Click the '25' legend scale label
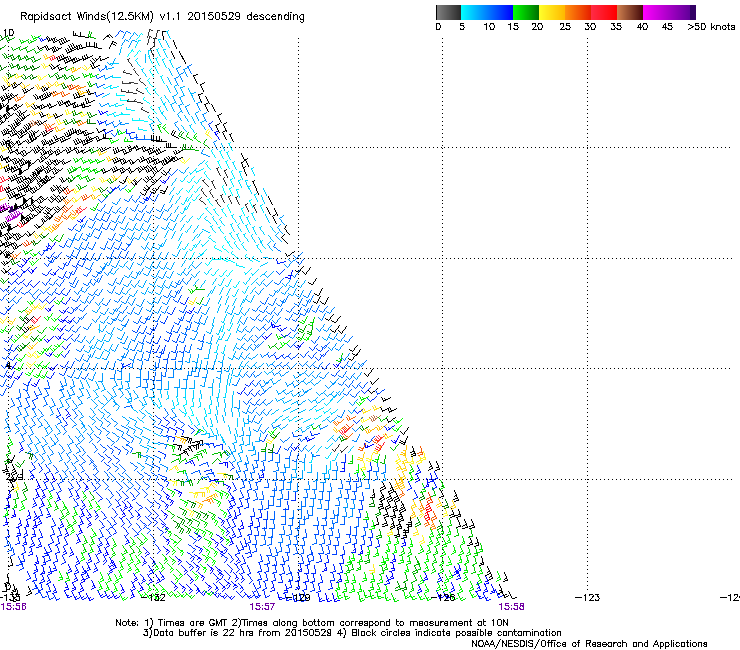Screen dimensions: 740x650 [565, 27]
